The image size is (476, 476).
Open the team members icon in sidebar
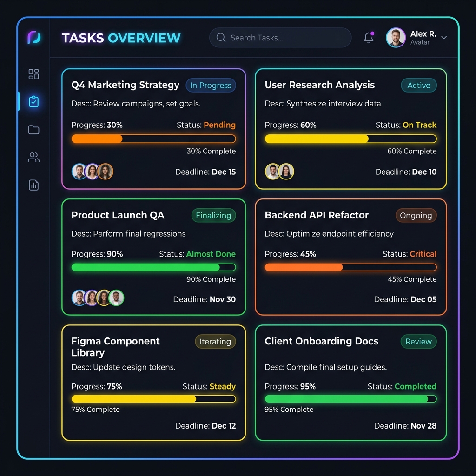coord(33,157)
